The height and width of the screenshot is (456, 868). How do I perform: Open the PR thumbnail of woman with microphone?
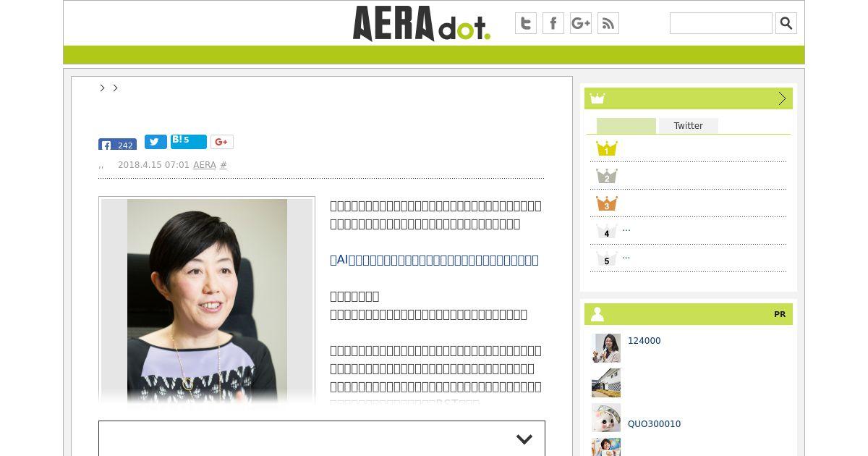(606, 348)
